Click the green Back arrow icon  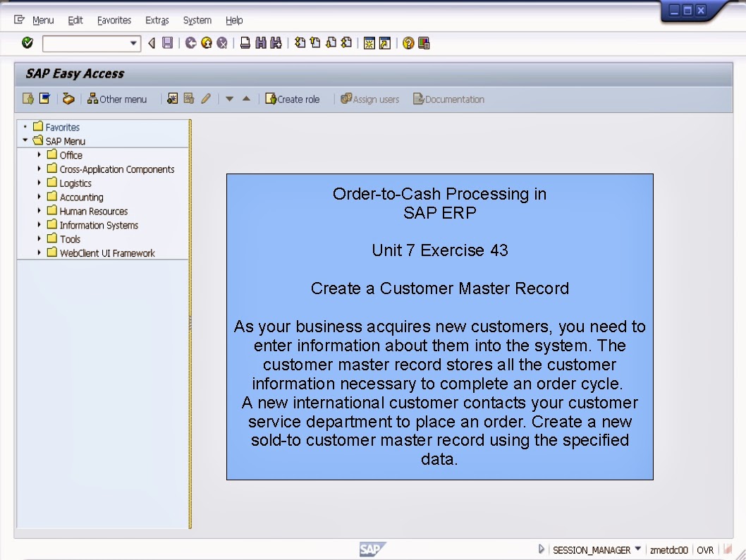pyautogui.click(x=191, y=43)
